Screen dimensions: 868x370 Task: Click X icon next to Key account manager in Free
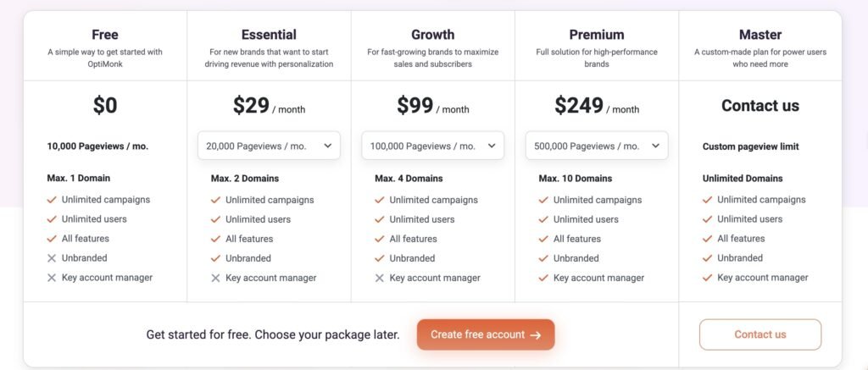point(52,278)
